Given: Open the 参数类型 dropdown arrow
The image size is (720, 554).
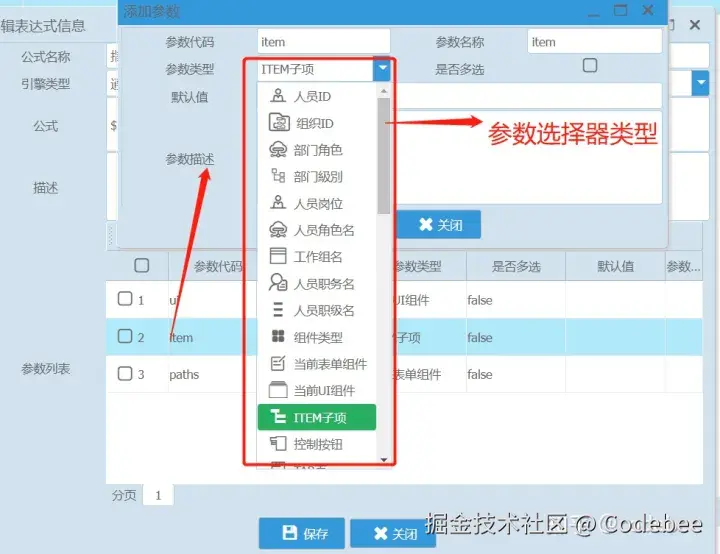Looking at the screenshot, I should [x=382, y=69].
